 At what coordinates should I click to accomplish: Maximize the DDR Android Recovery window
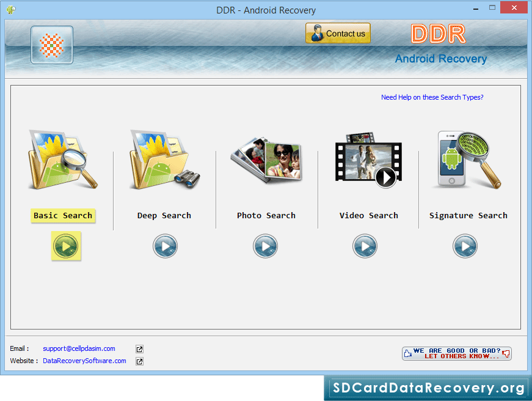click(x=492, y=7)
